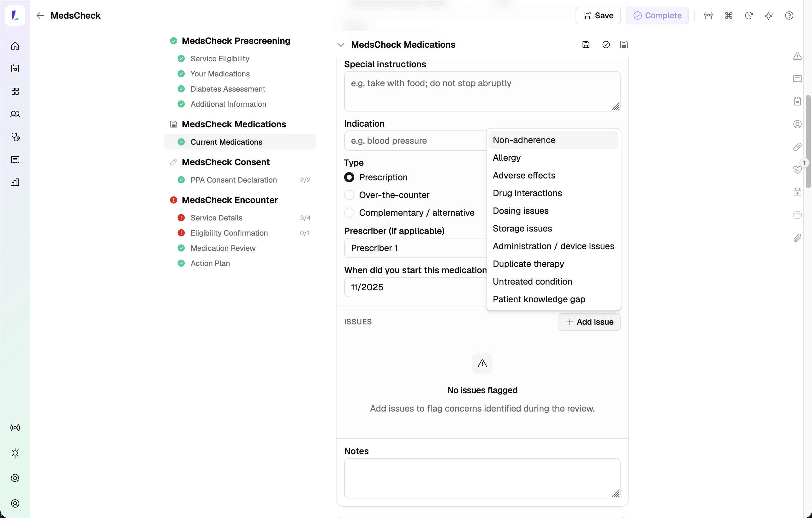Click the Add issue button
812x518 pixels.
point(589,322)
